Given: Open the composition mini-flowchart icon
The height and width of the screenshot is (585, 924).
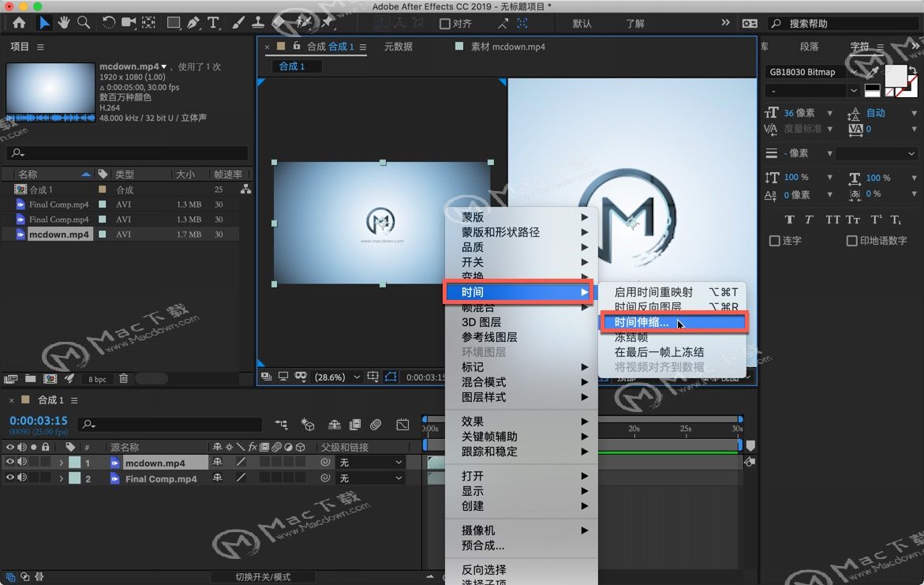Looking at the screenshot, I should pyautogui.click(x=281, y=425).
